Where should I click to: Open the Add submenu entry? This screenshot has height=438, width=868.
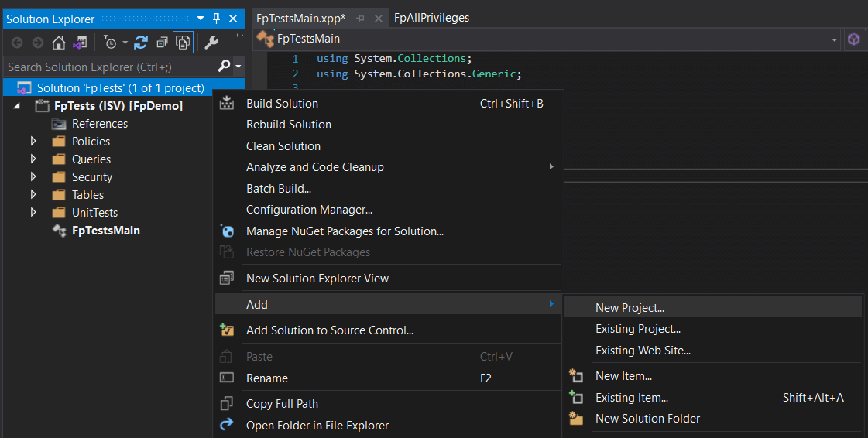coord(388,304)
